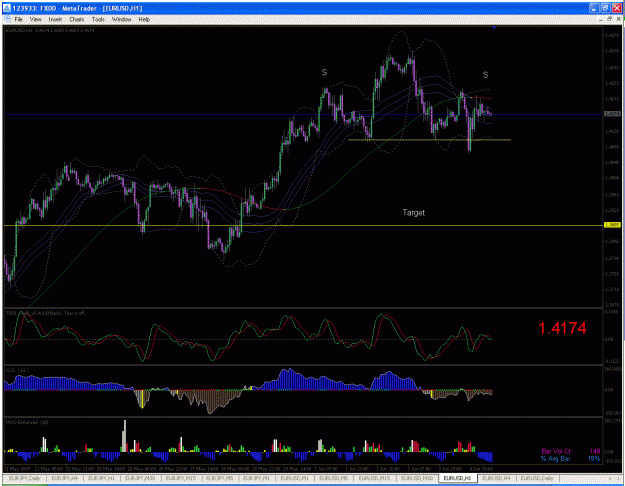
Task: Open the File menu
Action: click(18, 19)
